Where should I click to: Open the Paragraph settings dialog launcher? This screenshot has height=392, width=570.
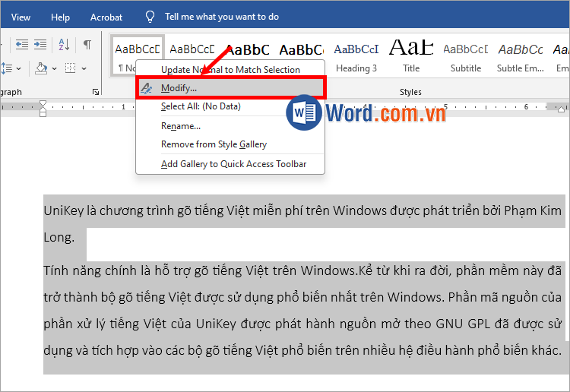[x=96, y=92]
